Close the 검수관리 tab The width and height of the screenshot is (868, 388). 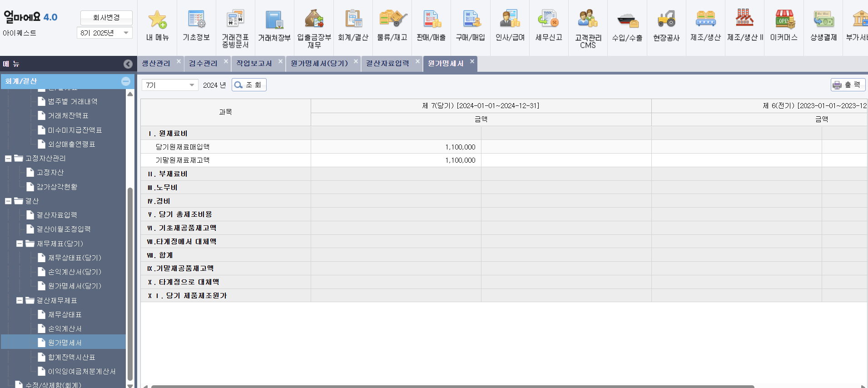point(226,61)
